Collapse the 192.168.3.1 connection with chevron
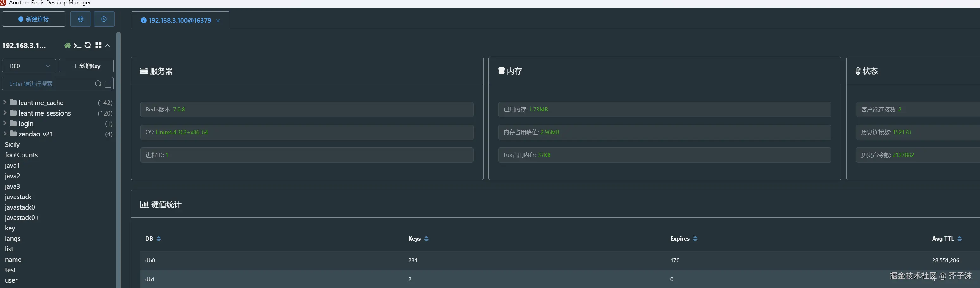This screenshot has height=288, width=980. (x=108, y=46)
